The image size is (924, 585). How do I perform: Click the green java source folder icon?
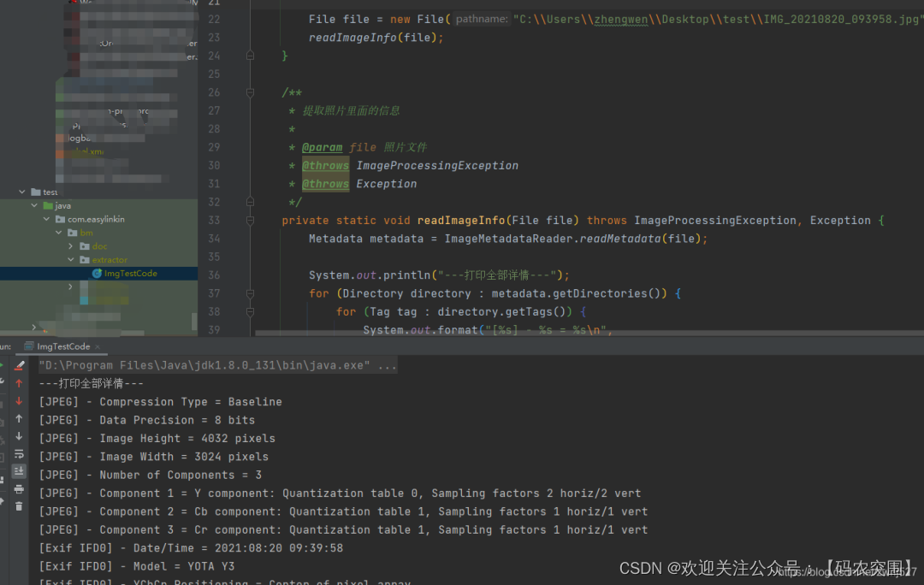pos(48,205)
